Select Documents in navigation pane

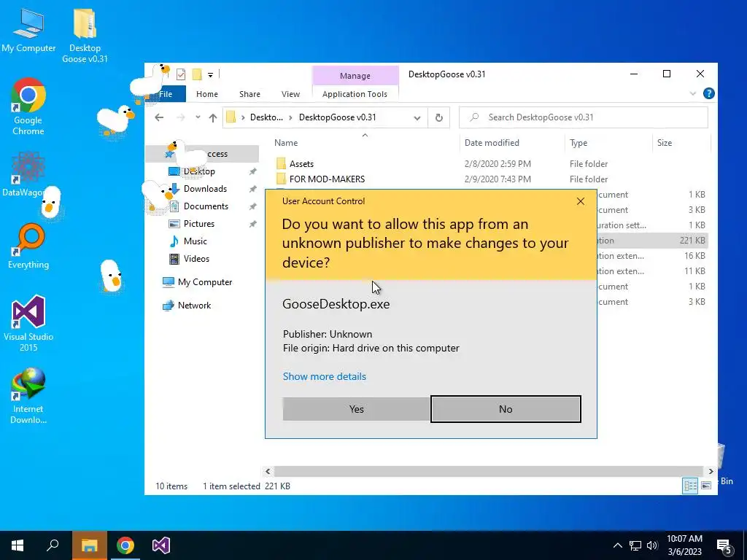tap(206, 206)
